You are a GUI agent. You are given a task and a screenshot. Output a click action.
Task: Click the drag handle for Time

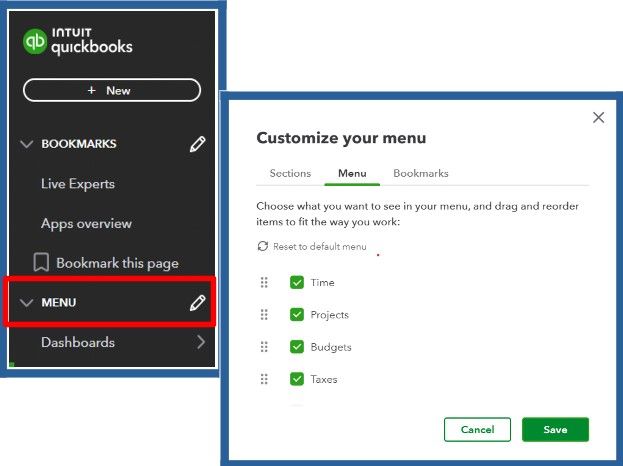(x=264, y=282)
